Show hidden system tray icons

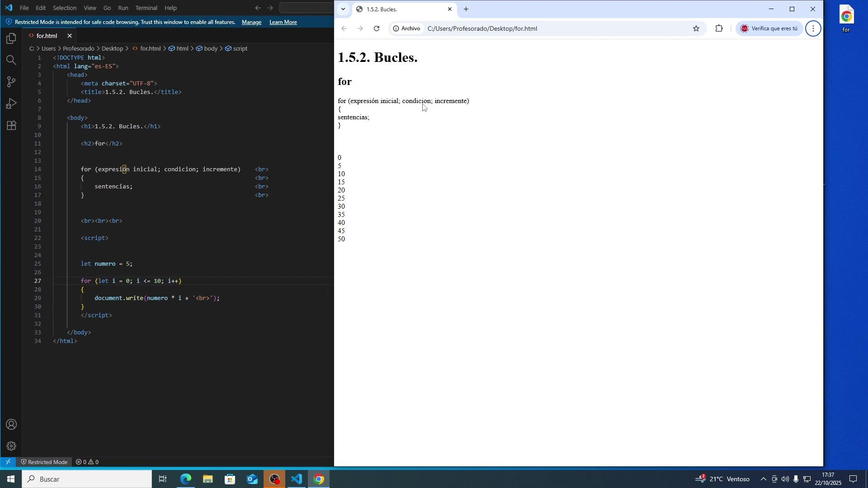pos(763,479)
